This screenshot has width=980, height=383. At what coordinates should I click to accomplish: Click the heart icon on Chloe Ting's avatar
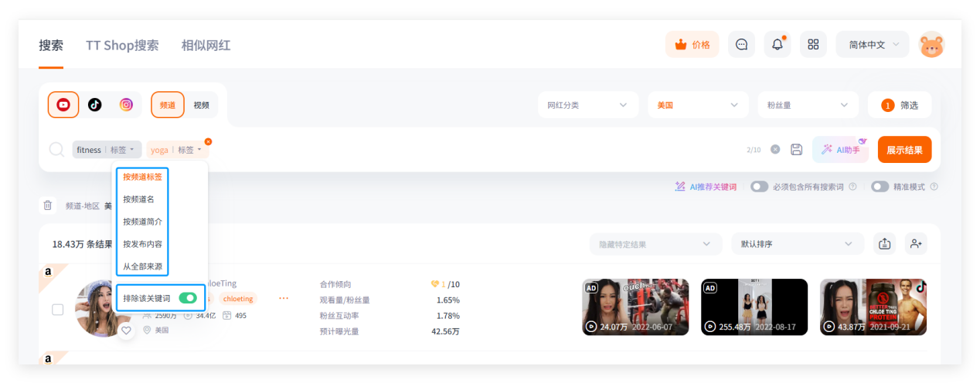(x=127, y=330)
